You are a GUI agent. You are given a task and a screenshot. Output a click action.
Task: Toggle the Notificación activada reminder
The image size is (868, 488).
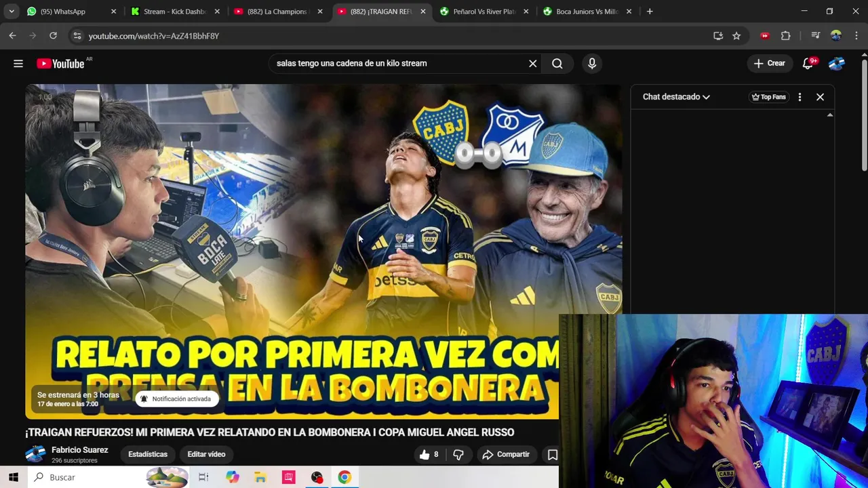176,399
